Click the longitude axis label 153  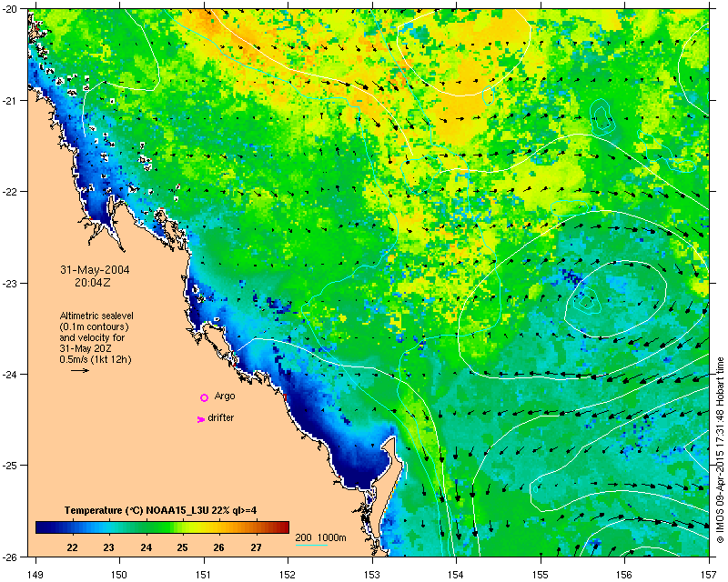pos(372,575)
